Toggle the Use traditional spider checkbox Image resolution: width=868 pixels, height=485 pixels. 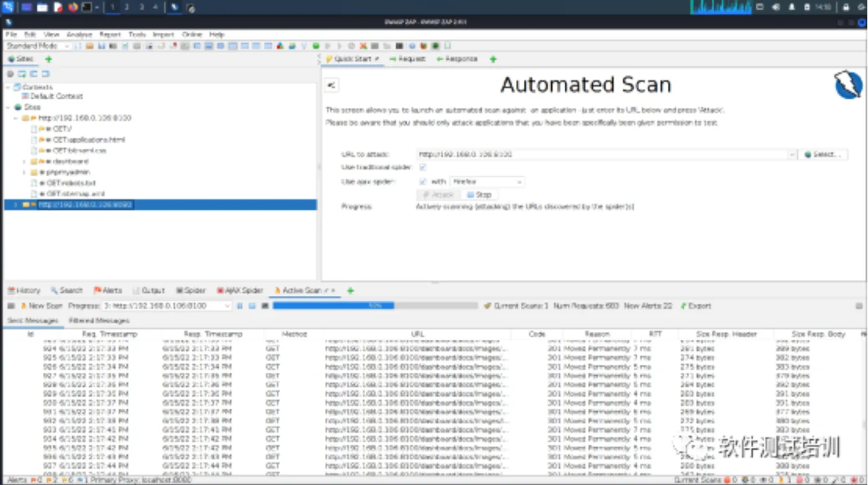pos(423,167)
